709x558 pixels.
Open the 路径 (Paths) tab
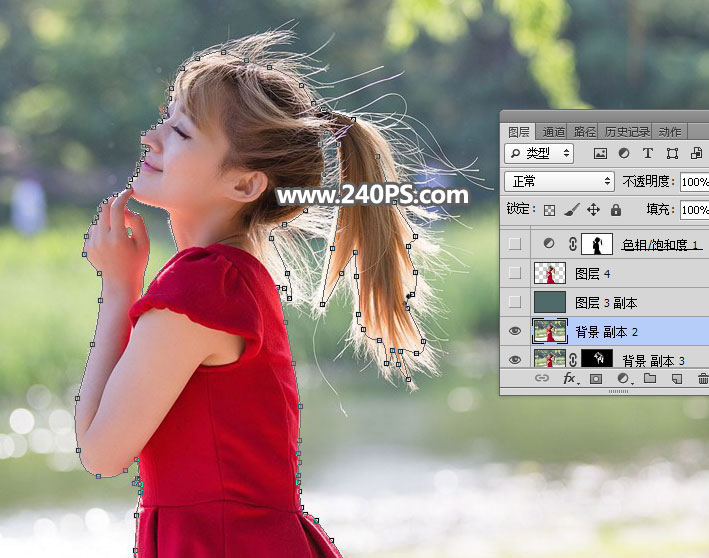[584, 132]
